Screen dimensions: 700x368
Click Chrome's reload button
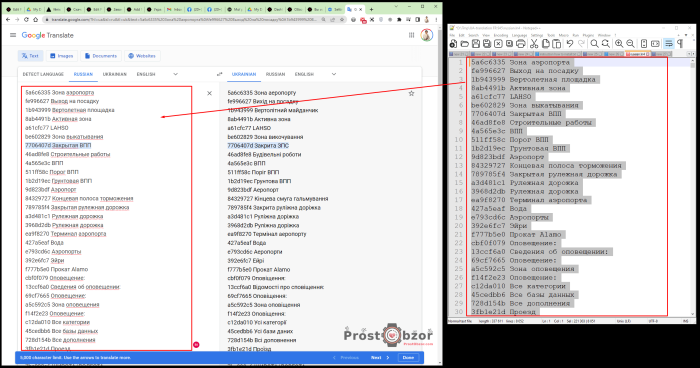click(x=26, y=20)
